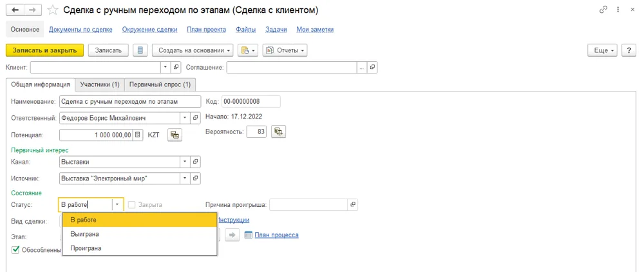Open the Ответственный record icon
Viewport: 644px width, 272px height.
pyautogui.click(x=196, y=118)
